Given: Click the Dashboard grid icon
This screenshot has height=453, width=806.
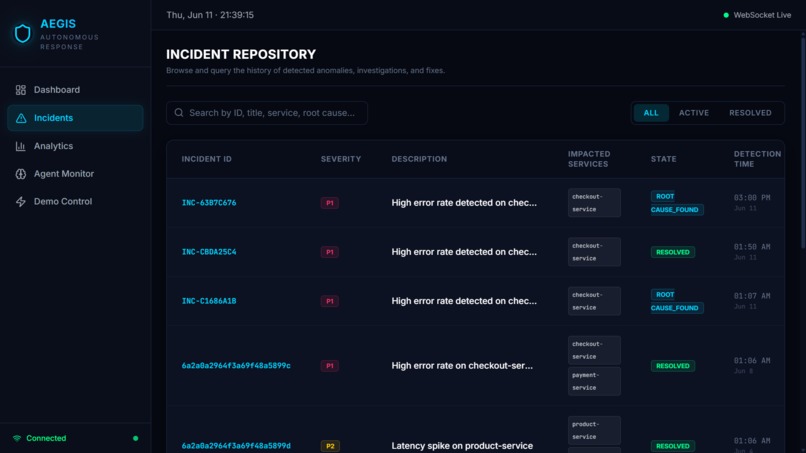Looking at the screenshot, I should click(21, 90).
